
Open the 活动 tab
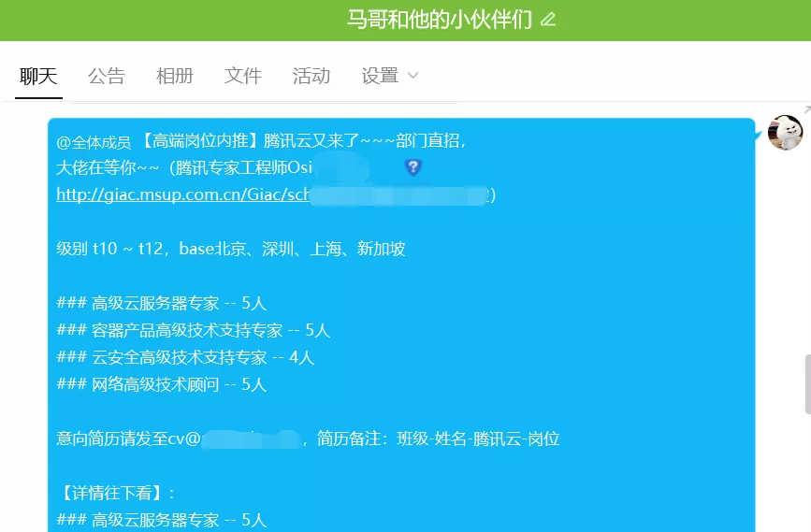coord(311,76)
